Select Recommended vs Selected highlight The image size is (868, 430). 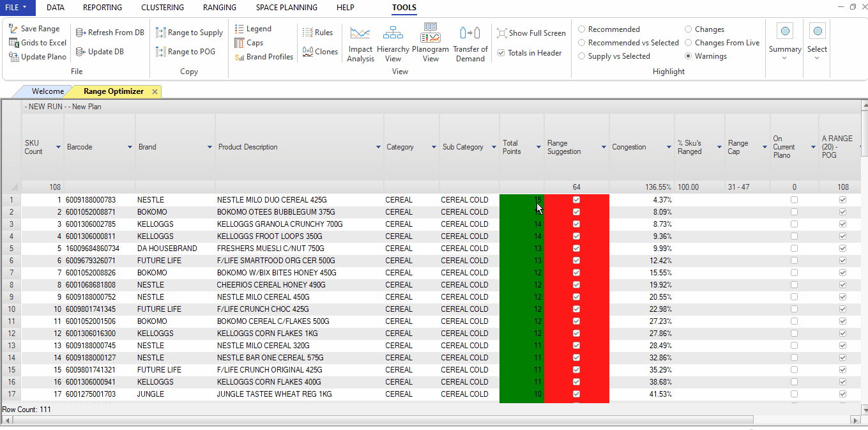(581, 43)
